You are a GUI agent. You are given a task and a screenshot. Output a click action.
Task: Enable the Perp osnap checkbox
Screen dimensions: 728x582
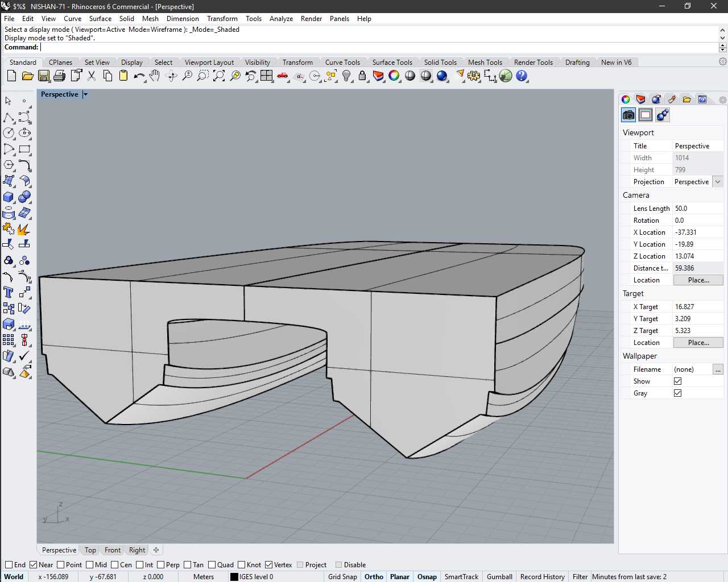pos(161,564)
